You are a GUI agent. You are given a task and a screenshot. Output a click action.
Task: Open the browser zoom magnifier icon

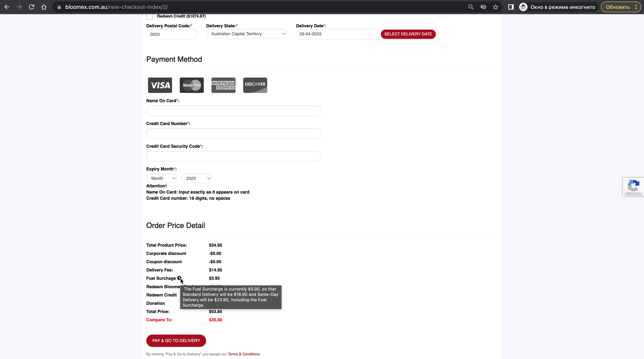(471, 7)
